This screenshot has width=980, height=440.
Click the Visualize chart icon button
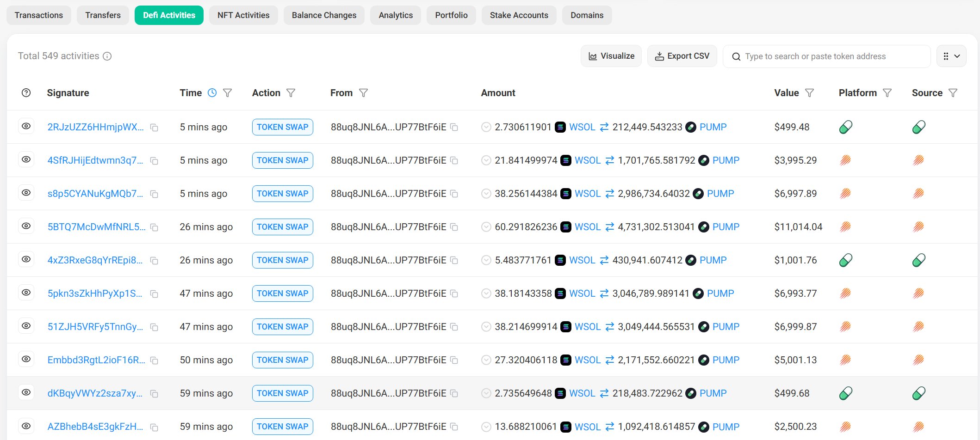593,56
